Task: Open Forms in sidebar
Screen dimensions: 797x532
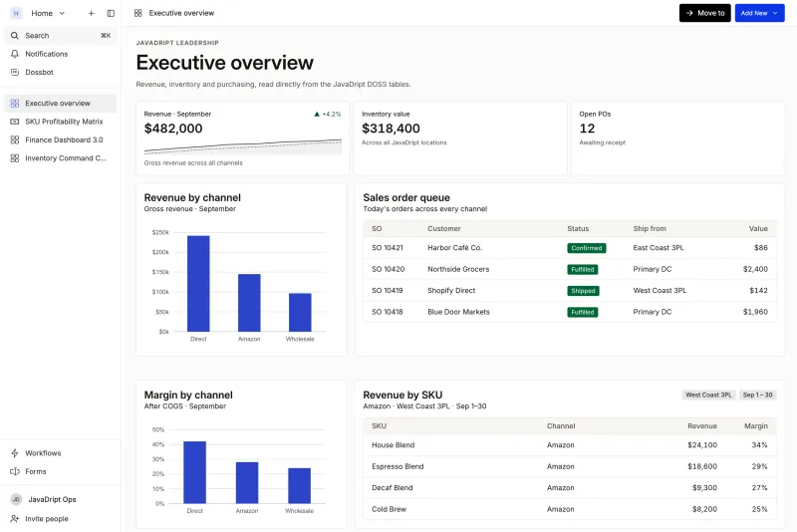Action: 61,471
